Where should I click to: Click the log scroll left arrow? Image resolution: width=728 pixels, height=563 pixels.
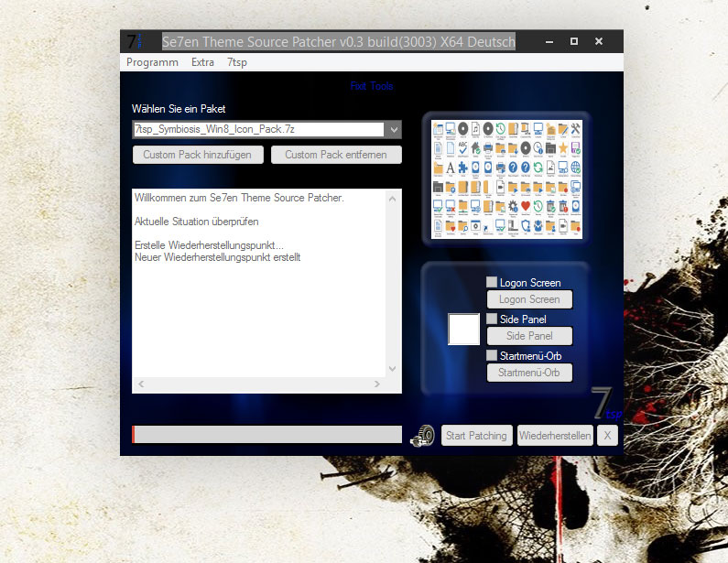coord(141,384)
